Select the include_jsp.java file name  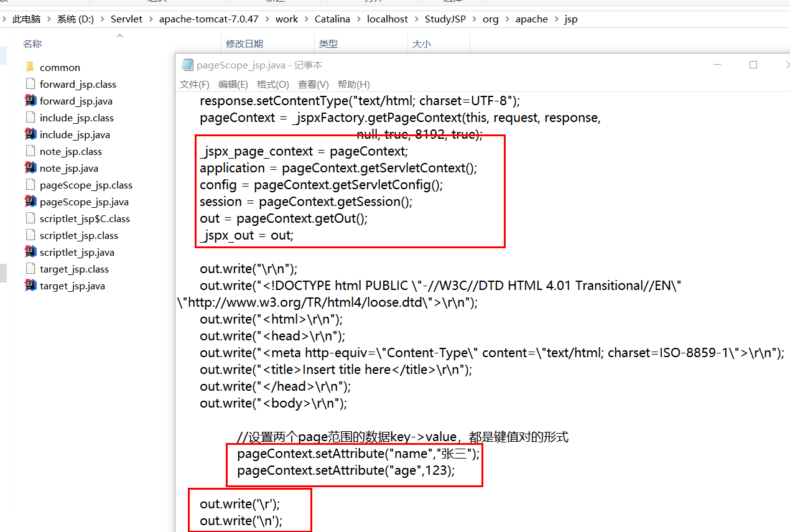pyautogui.click(x=75, y=134)
